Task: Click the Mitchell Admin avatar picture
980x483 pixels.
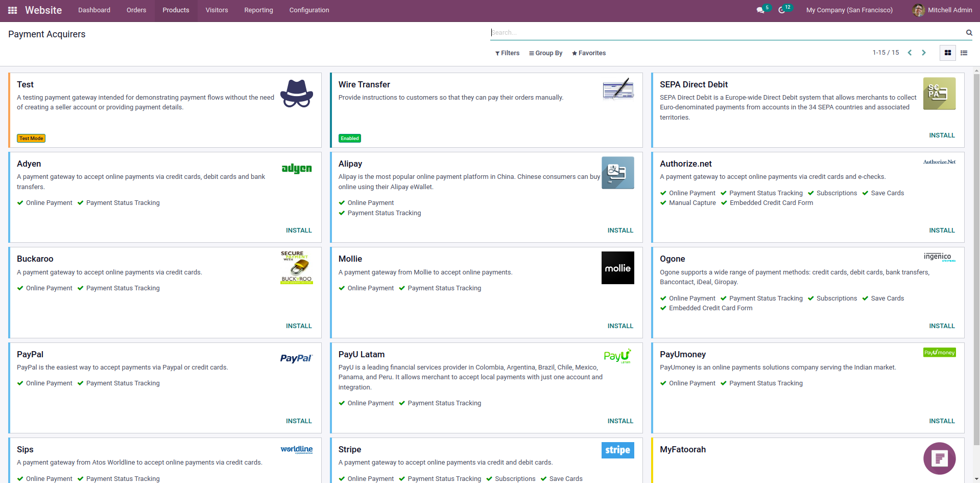Action: 918,10
